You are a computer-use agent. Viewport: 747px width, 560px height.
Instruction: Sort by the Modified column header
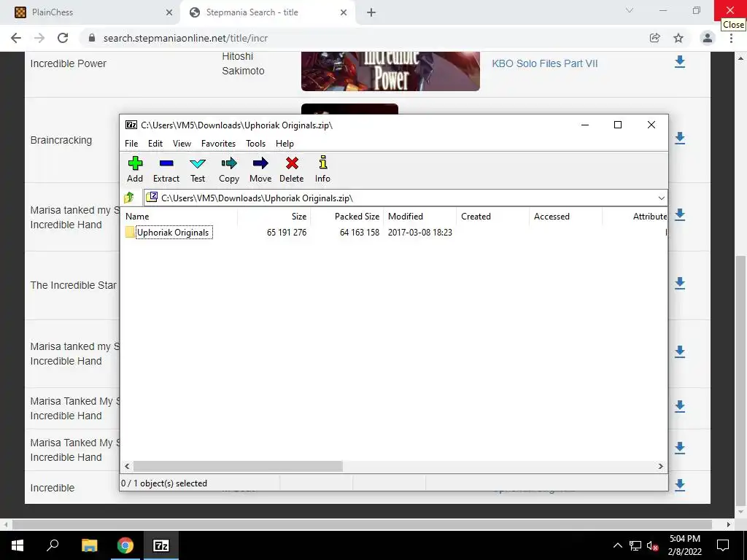coord(419,216)
